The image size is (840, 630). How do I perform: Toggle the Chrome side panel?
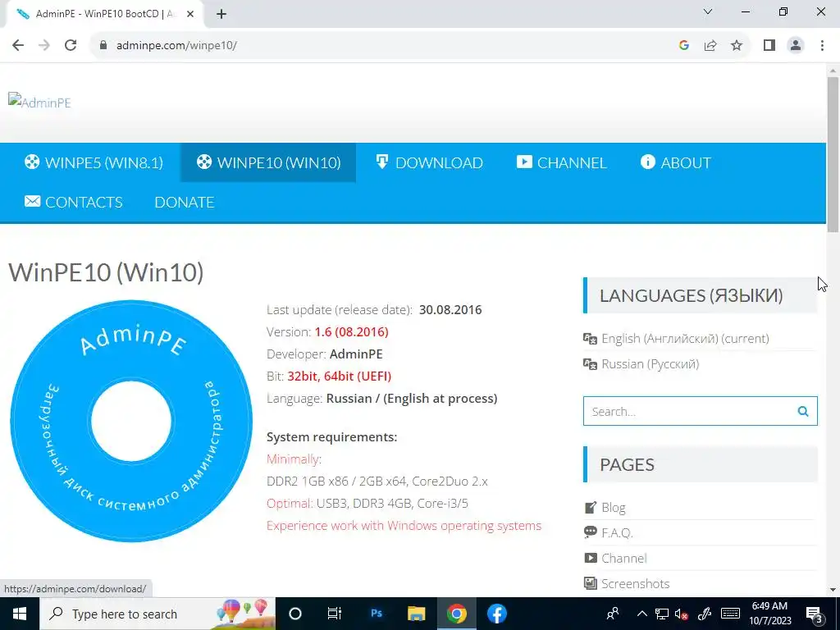click(x=769, y=45)
